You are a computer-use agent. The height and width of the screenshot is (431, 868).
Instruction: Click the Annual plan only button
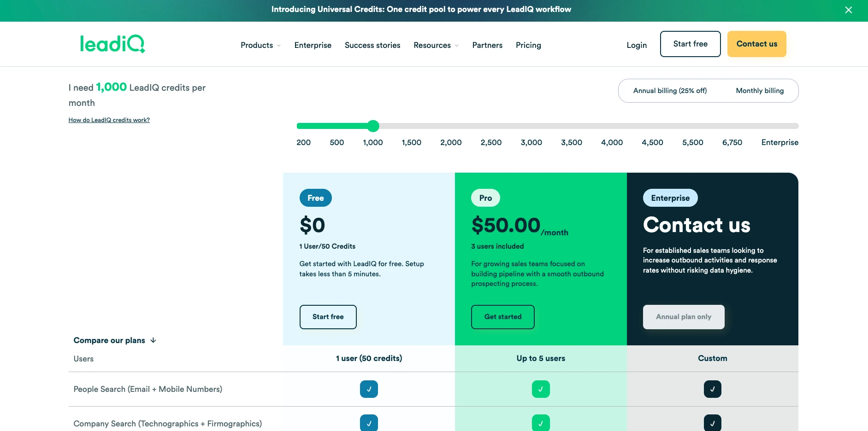point(684,317)
